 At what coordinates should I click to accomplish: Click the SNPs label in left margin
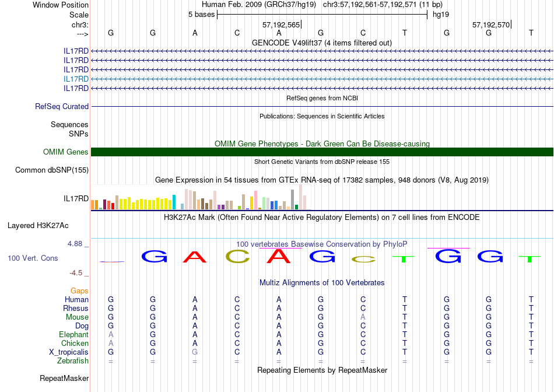point(79,134)
